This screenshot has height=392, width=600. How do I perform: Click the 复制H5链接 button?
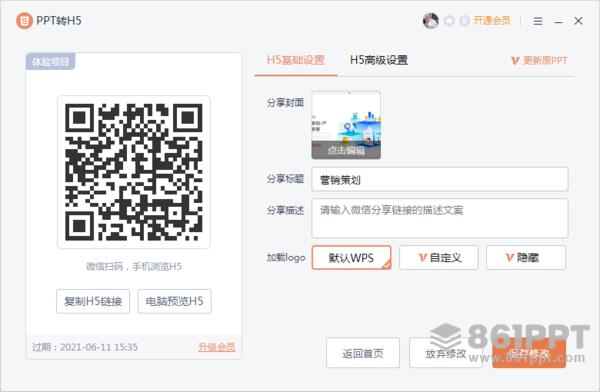click(x=93, y=301)
